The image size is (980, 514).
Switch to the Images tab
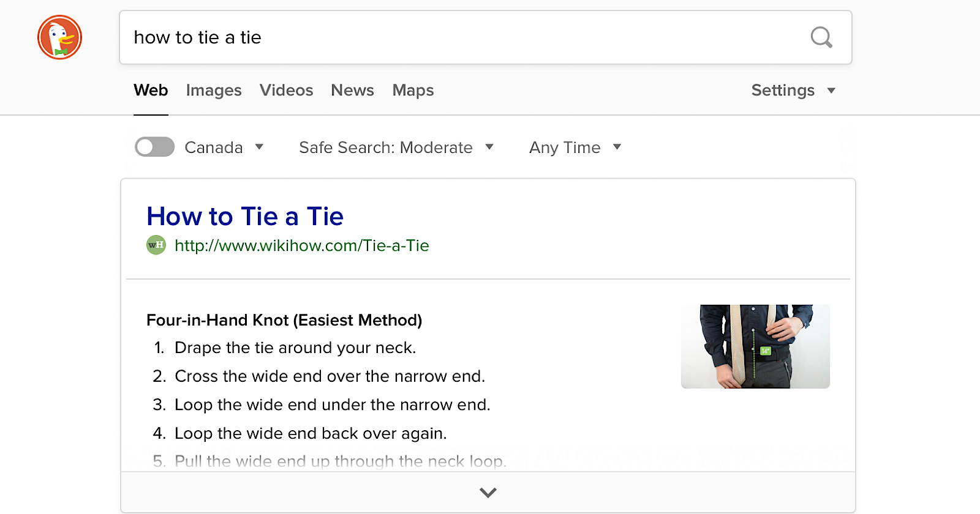[x=213, y=90]
